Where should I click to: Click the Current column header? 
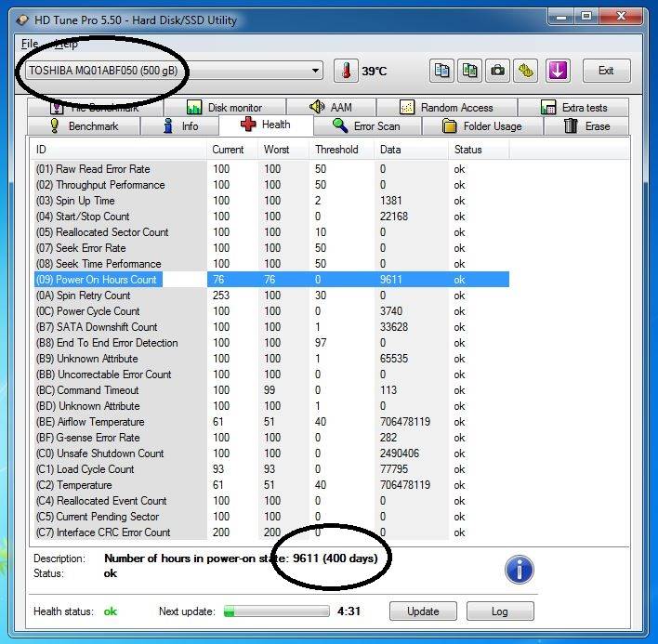(232, 150)
